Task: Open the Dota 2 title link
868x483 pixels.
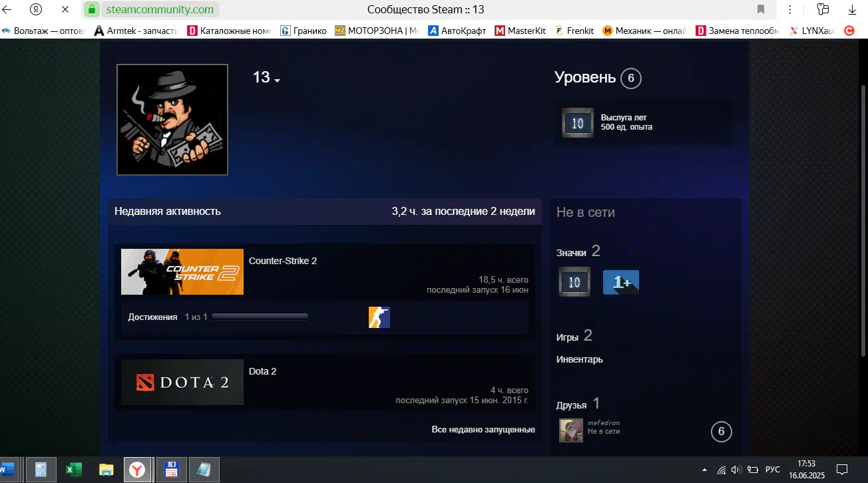Action: click(x=262, y=371)
